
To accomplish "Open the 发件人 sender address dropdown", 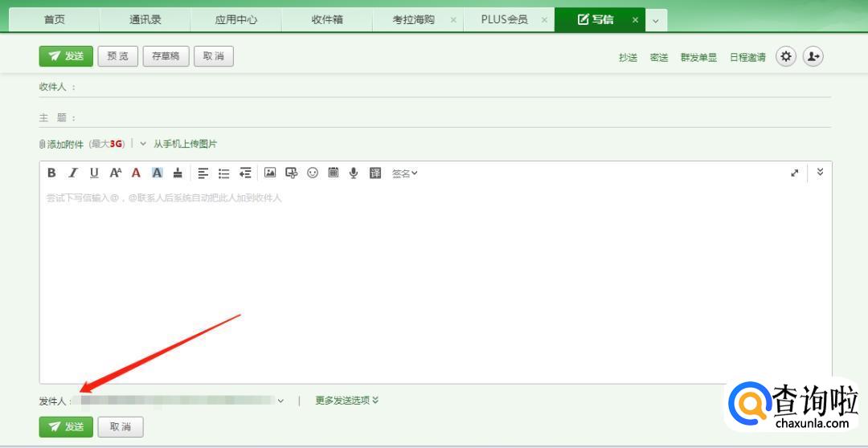I will click(x=280, y=401).
